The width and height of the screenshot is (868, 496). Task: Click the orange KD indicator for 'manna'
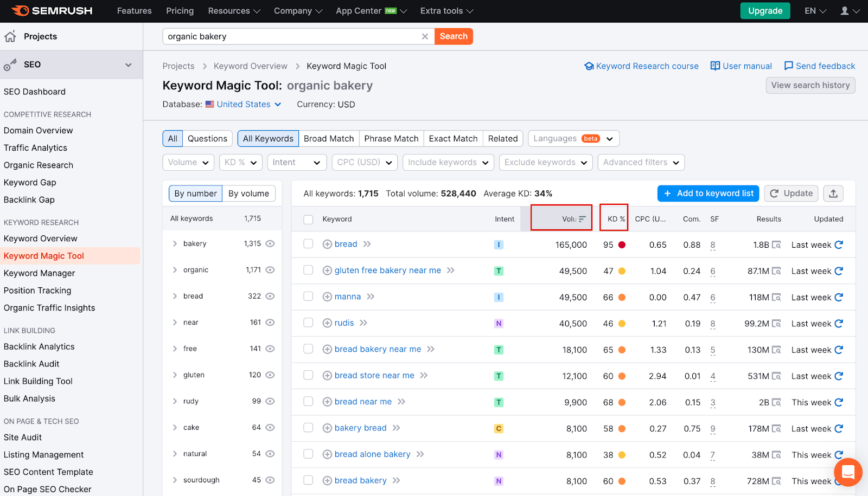point(622,298)
